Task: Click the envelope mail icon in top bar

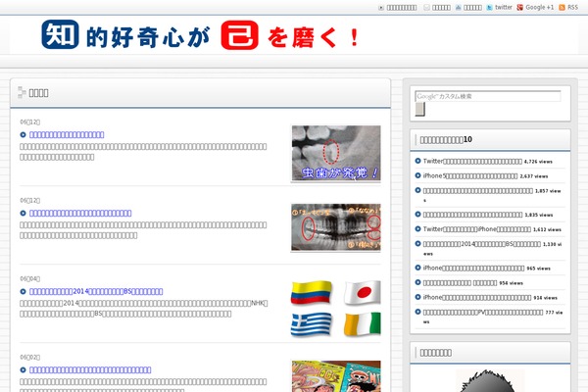Action: (426, 8)
